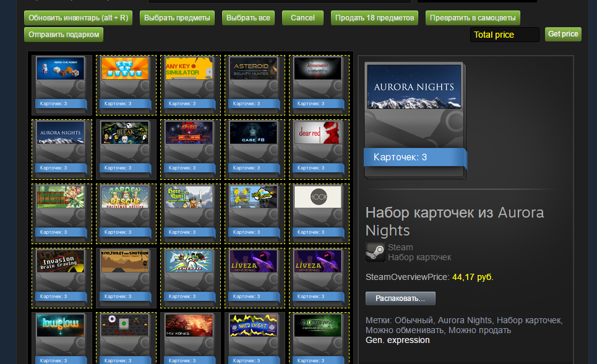
Task: Click the Nutty Knight booster pack
Action: tap(255, 339)
